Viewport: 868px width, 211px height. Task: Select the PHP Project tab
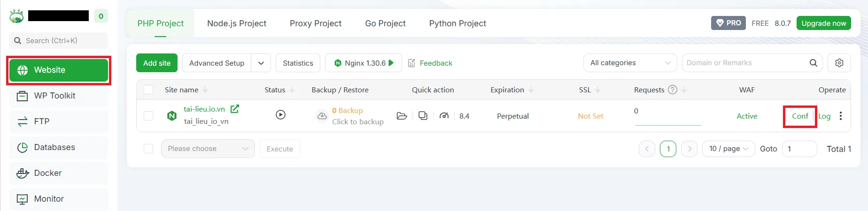(161, 23)
